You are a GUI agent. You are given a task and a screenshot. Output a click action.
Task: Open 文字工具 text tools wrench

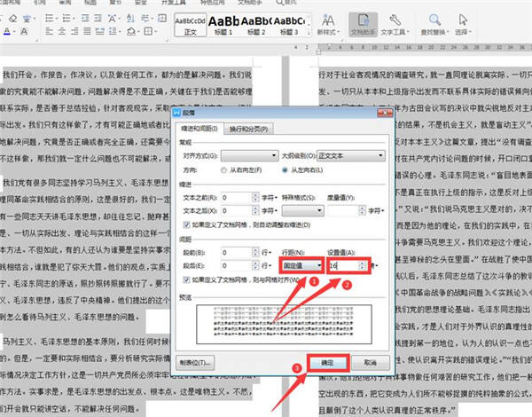[395, 25]
